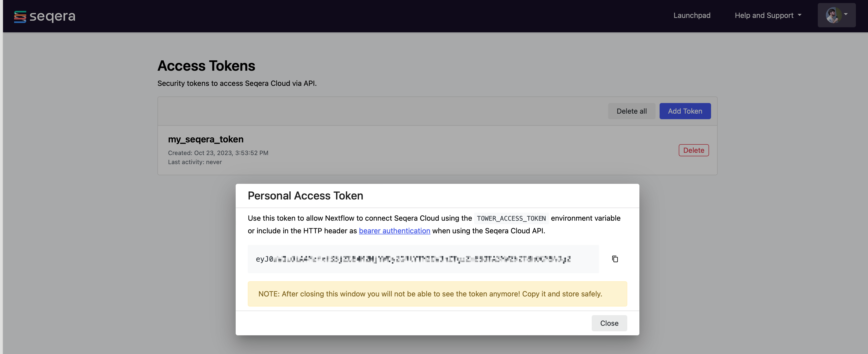868x354 pixels.
Task: Click the Close button on dialog
Action: [x=609, y=323]
